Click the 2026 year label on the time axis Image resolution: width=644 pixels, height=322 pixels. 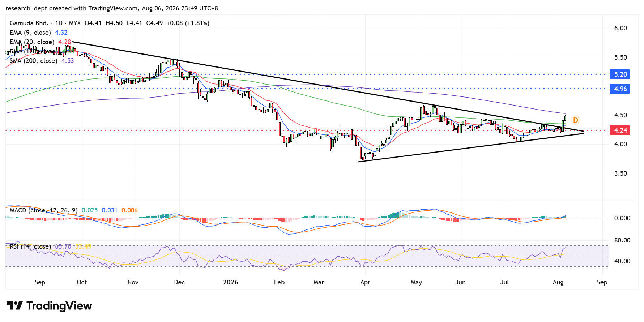[x=231, y=282]
